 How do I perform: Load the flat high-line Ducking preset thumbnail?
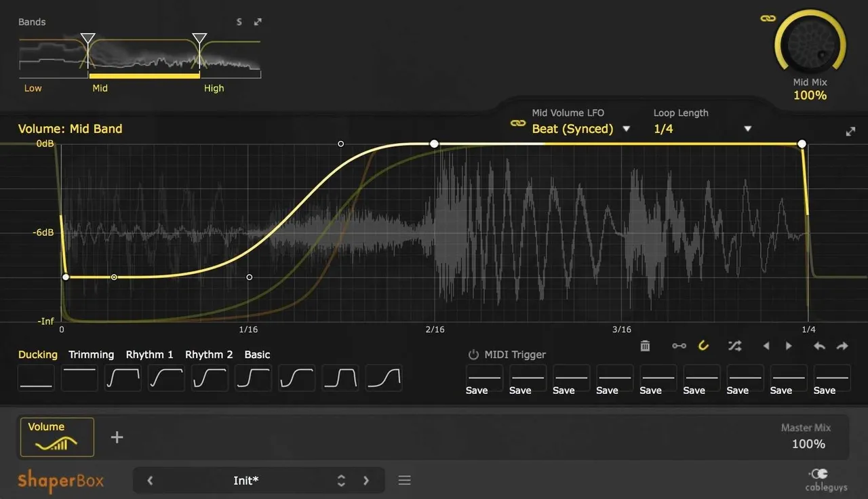point(79,378)
